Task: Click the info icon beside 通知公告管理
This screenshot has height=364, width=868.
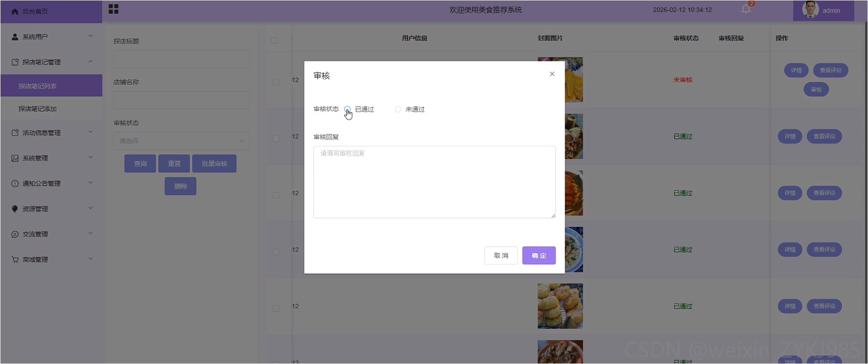Action: tap(15, 184)
